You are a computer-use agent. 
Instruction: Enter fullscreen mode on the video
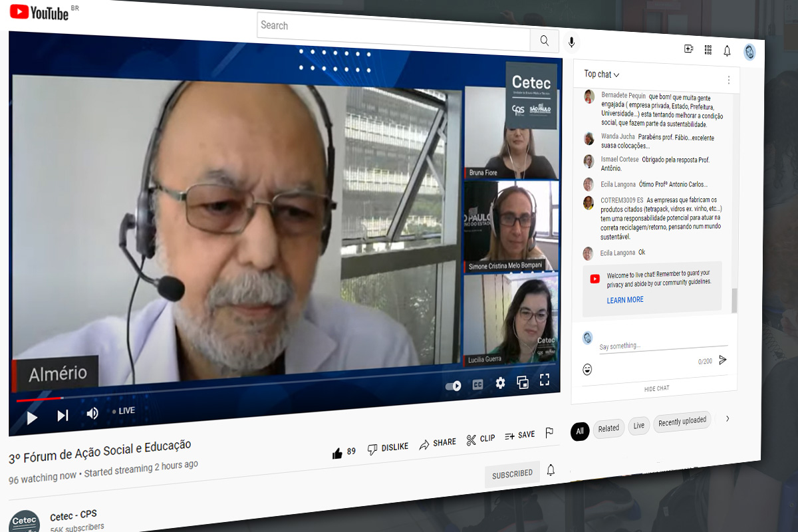(x=545, y=380)
